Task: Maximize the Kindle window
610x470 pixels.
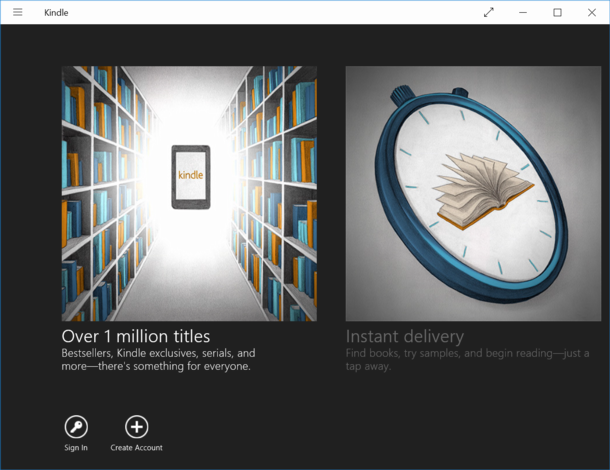Action: (x=557, y=12)
